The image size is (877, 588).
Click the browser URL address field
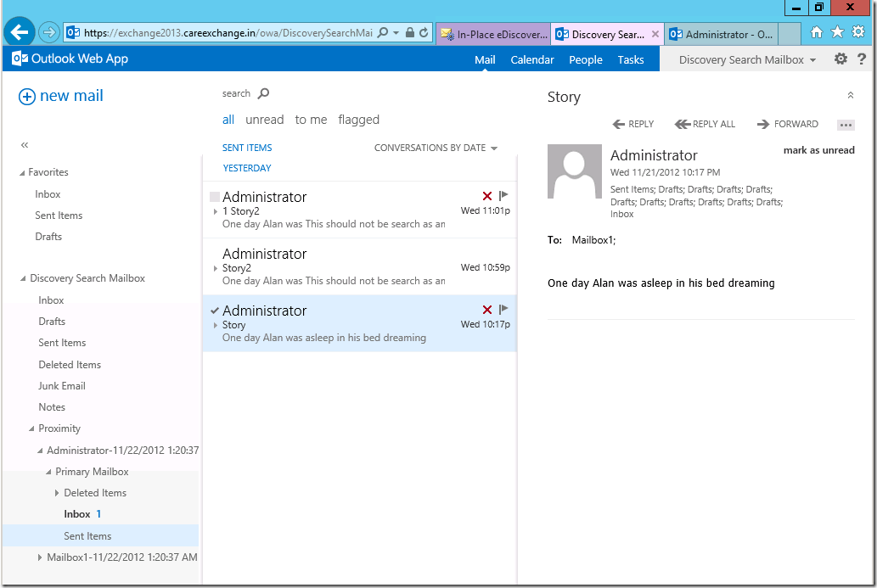click(x=228, y=32)
